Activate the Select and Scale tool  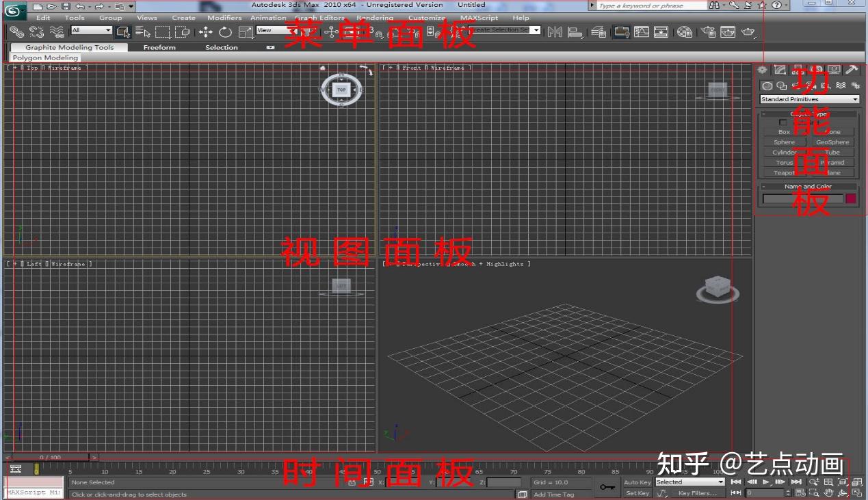point(246,31)
